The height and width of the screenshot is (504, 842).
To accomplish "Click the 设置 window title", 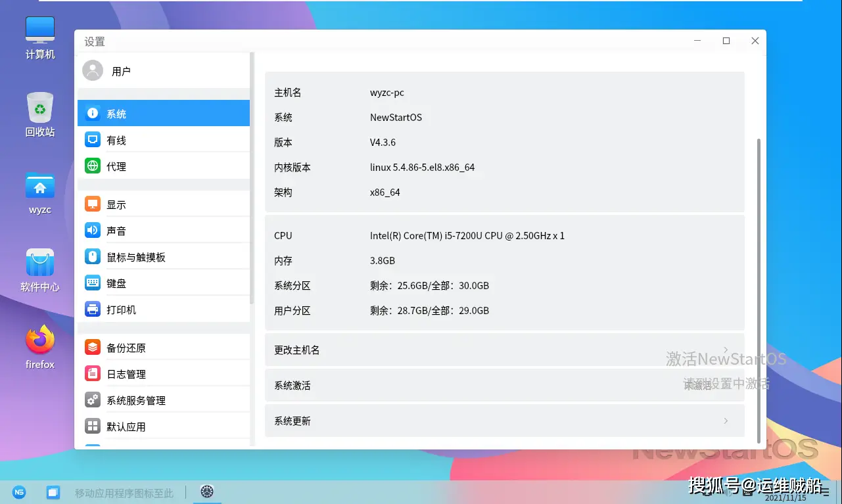I will click(x=95, y=41).
